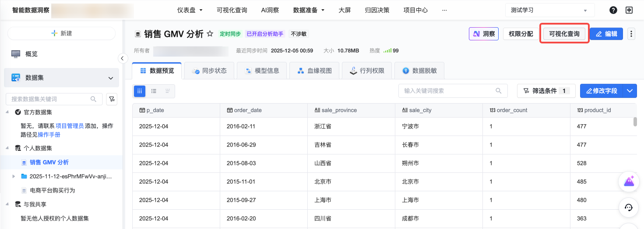Open the vertical three-dot more menu
644x229 pixels.
click(x=631, y=34)
